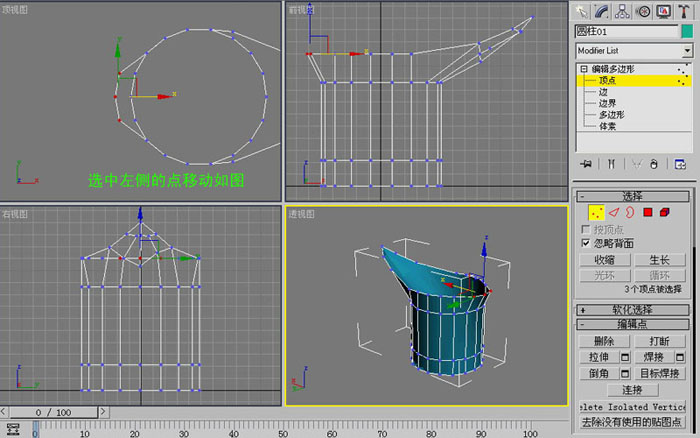Click the object name field 圆柱01
This screenshot has width=700, height=438.
click(x=626, y=31)
